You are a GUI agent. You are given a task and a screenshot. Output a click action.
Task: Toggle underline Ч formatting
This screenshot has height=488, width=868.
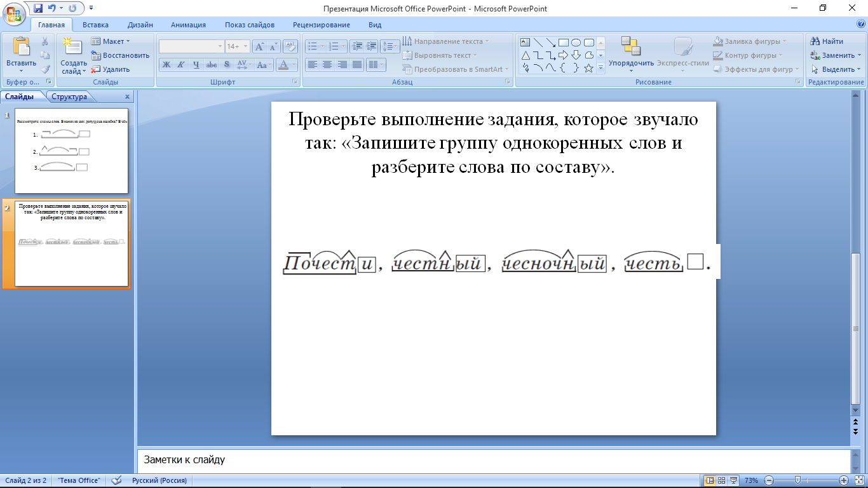196,64
